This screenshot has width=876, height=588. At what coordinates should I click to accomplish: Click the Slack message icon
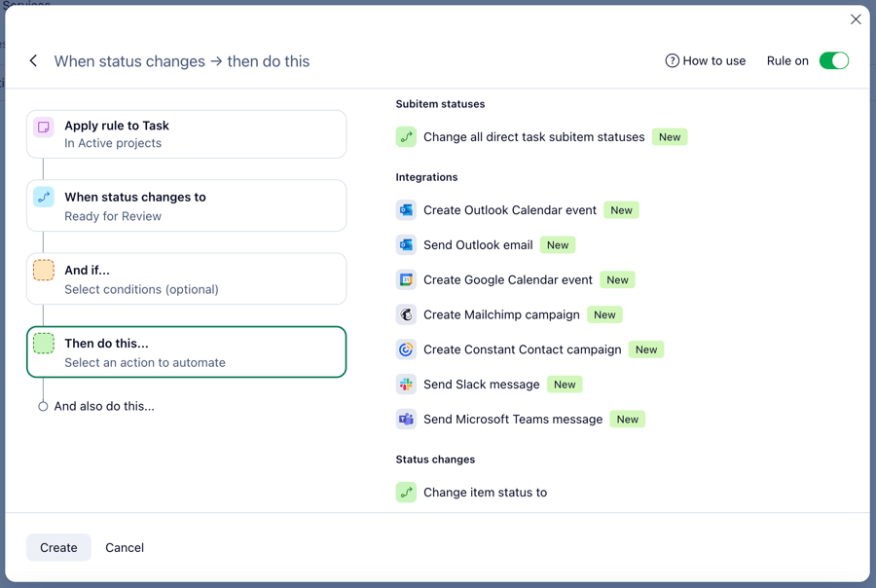[406, 385]
